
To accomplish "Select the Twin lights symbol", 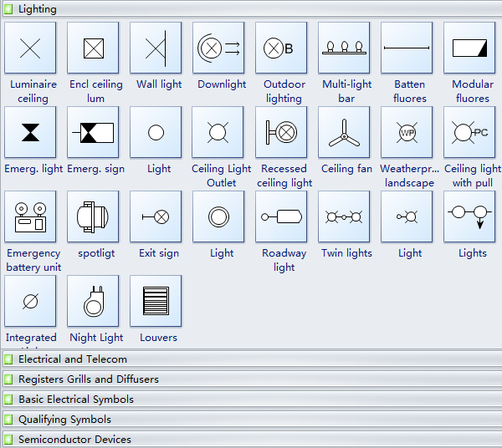I will tap(344, 216).
